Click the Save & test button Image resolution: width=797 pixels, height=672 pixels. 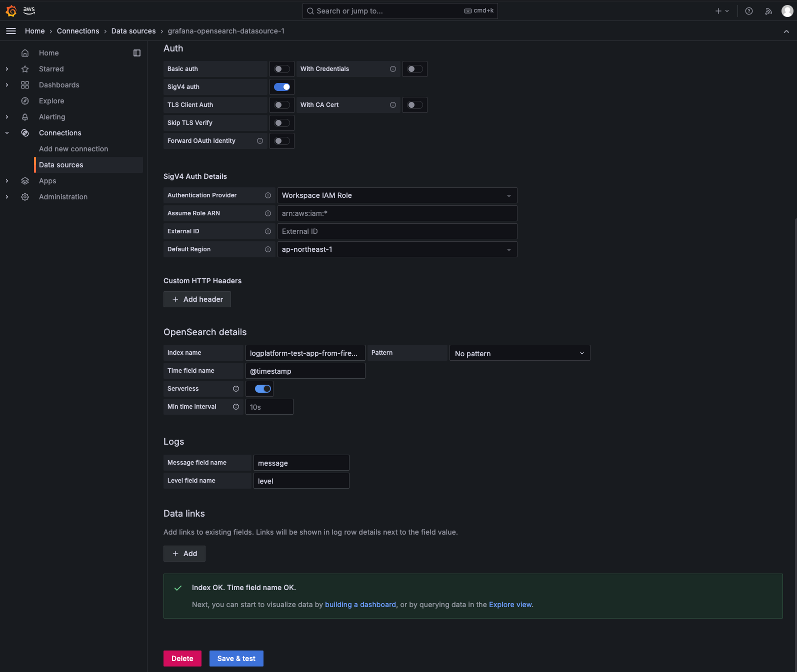coord(236,659)
